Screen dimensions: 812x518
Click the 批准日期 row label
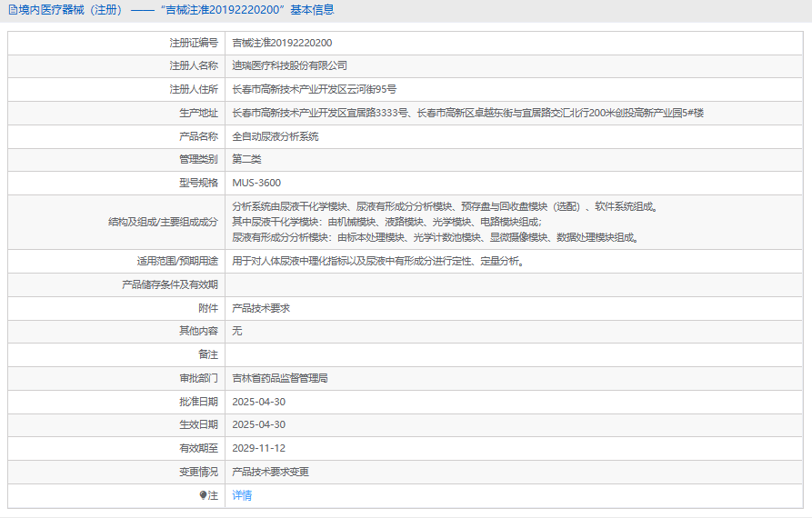click(198, 402)
